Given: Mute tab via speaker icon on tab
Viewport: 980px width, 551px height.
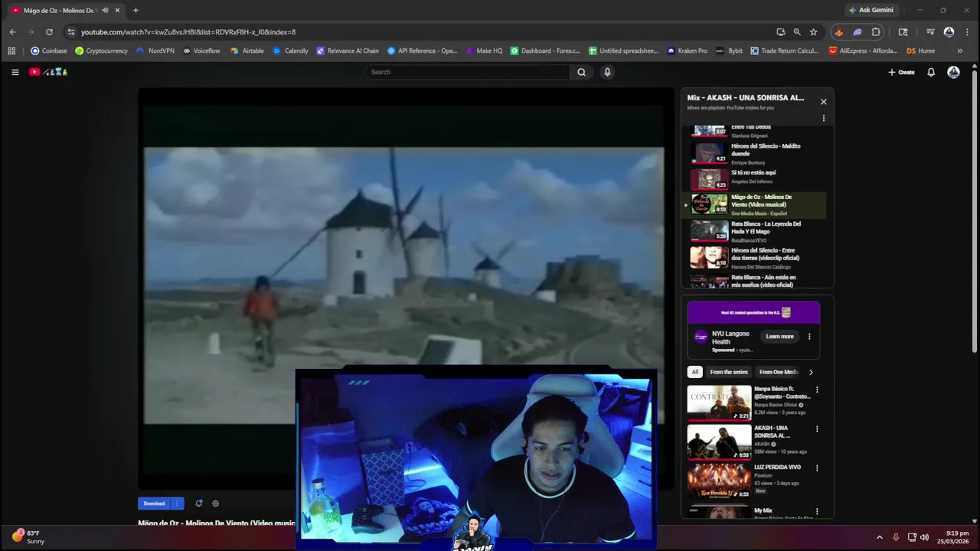Looking at the screenshot, I should 105,10.
